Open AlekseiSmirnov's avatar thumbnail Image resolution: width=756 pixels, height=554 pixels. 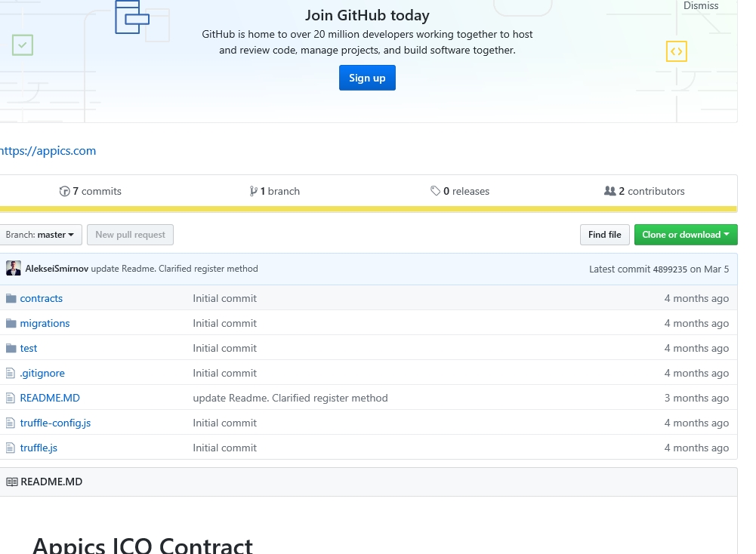click(14, 269)
